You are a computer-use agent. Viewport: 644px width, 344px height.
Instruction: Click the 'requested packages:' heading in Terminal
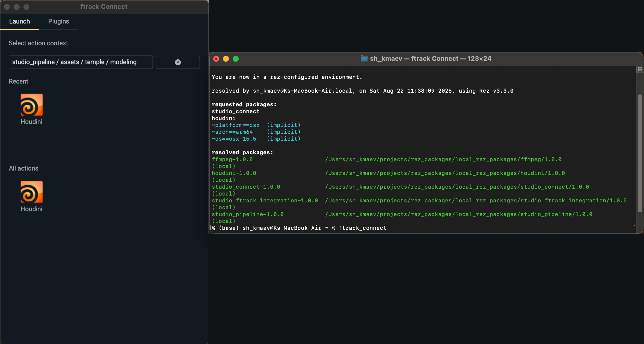pyautogui.click(x=244, y=105)
